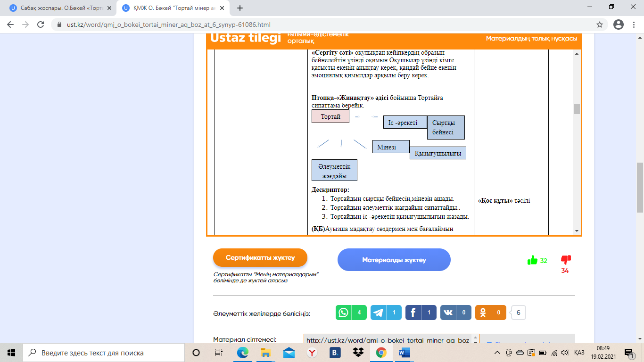Click the "Тортай" box in the diagram

pyautogui.click(x=330, y=116)
